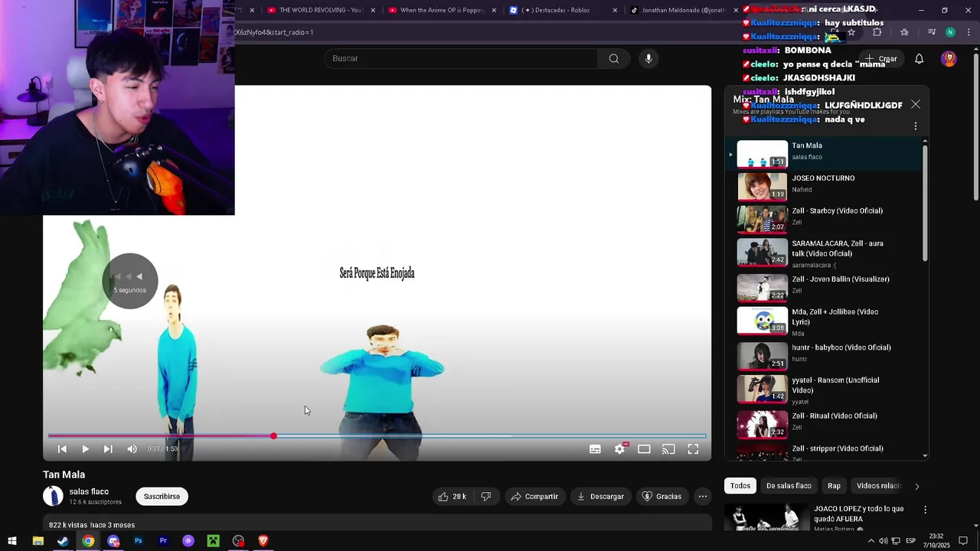This screenshot has width=980, height=551.
Task: Switch to Destacadas - Roblox tab
Action: [x=563, y=10]
